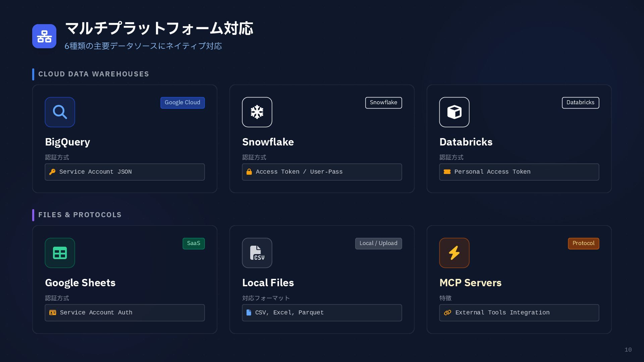
Task: Click the Local Files CSV icon
Action: (257, 253)
